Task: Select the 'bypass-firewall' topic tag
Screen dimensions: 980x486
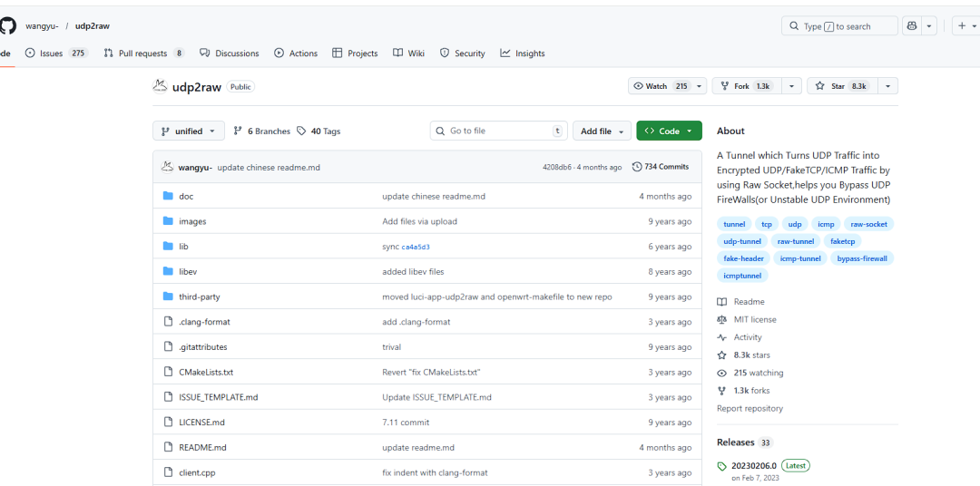Action: [x=862, y=258]
